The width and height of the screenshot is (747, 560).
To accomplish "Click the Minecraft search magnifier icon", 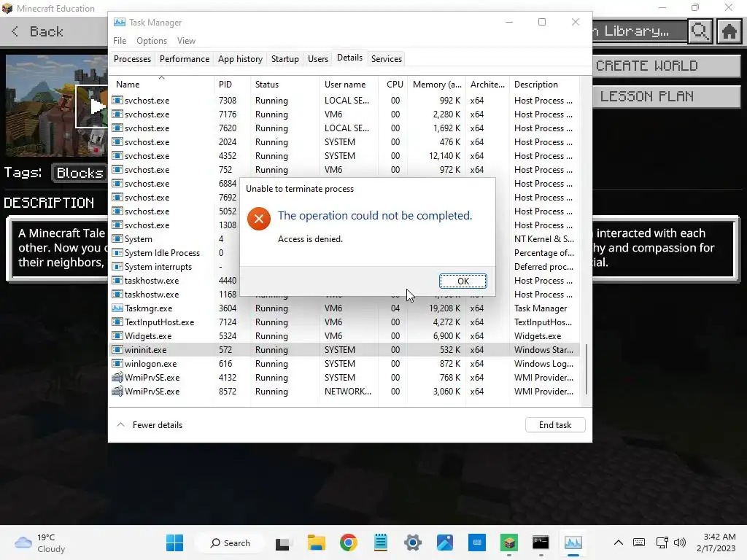I will pos(700,31).
